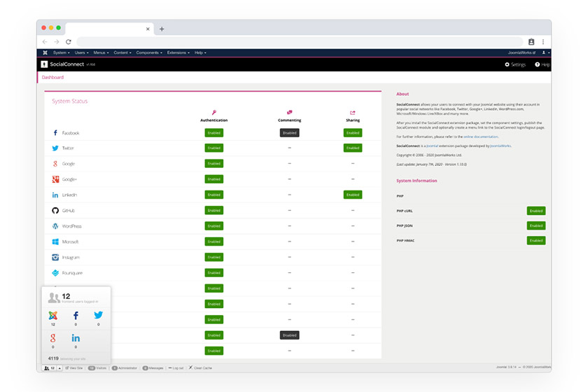Click the browser extension icon beside address bar
Screen dimensions: 588x392
point(531,41)
